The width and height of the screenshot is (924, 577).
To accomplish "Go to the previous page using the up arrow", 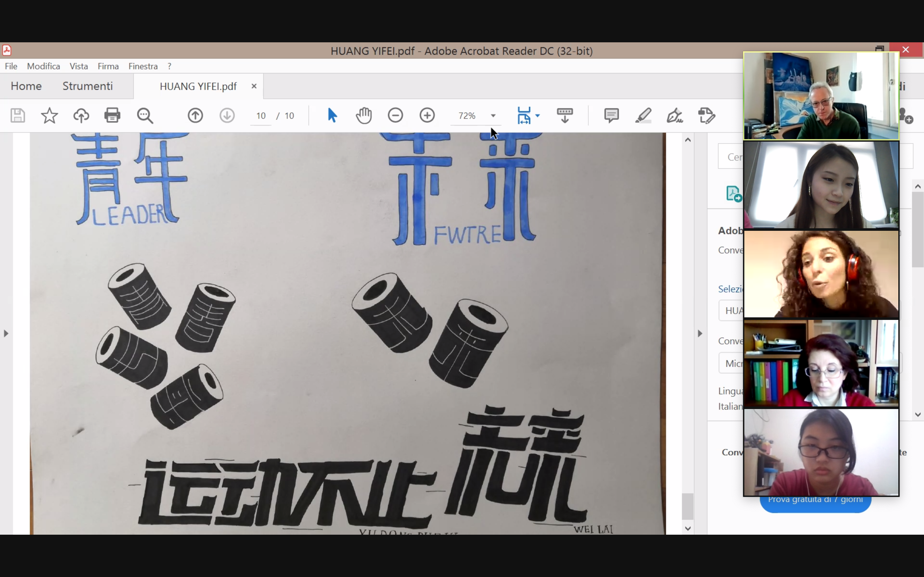I will 195,115.
